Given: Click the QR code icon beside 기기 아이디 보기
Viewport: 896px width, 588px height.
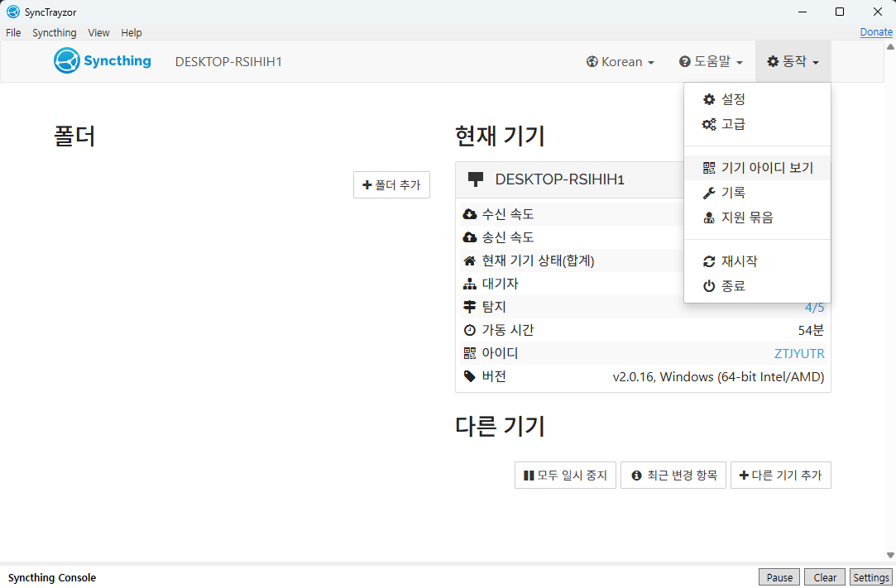Looking at the screenshot, I should point(709,168).
